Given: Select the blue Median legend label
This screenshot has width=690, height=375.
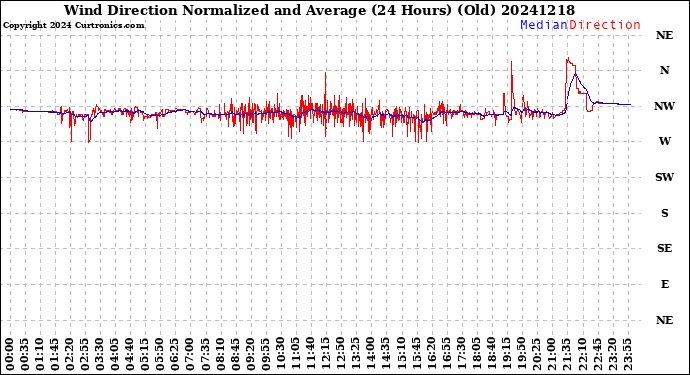Looking at the screenshot, I should pyautogui.click(x=544, y=25).
